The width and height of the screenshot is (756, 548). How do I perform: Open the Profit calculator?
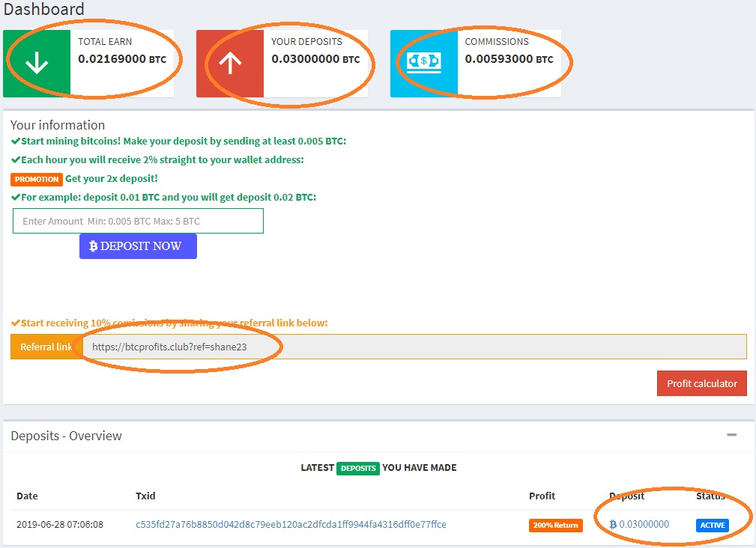tap(701, 383)
